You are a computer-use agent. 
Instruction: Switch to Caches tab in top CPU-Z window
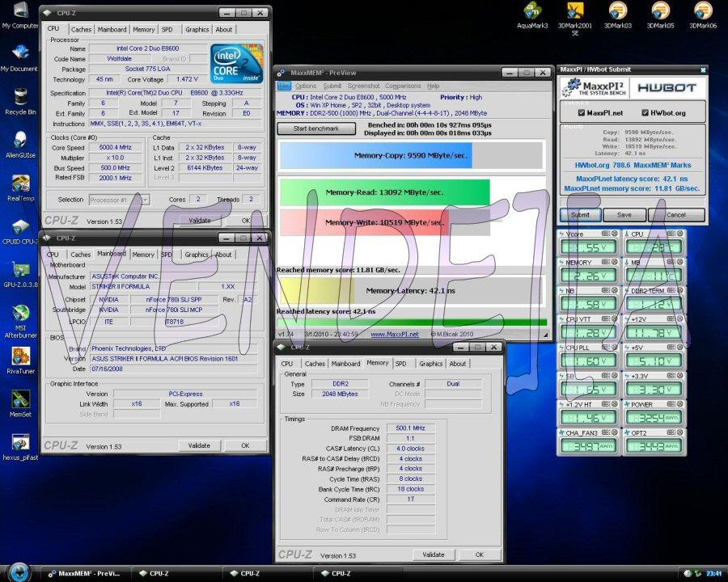pyautogui.click(x=81, y=29)
